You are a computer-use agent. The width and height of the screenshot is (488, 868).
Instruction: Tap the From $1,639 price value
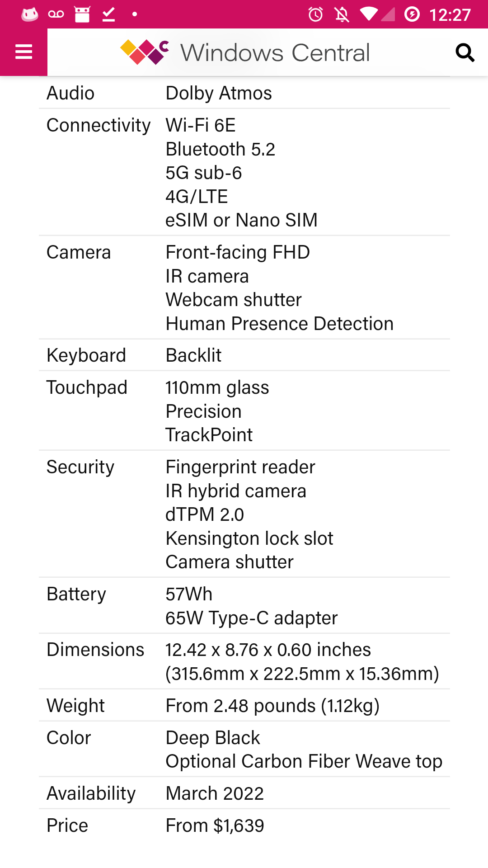point(215,826)
